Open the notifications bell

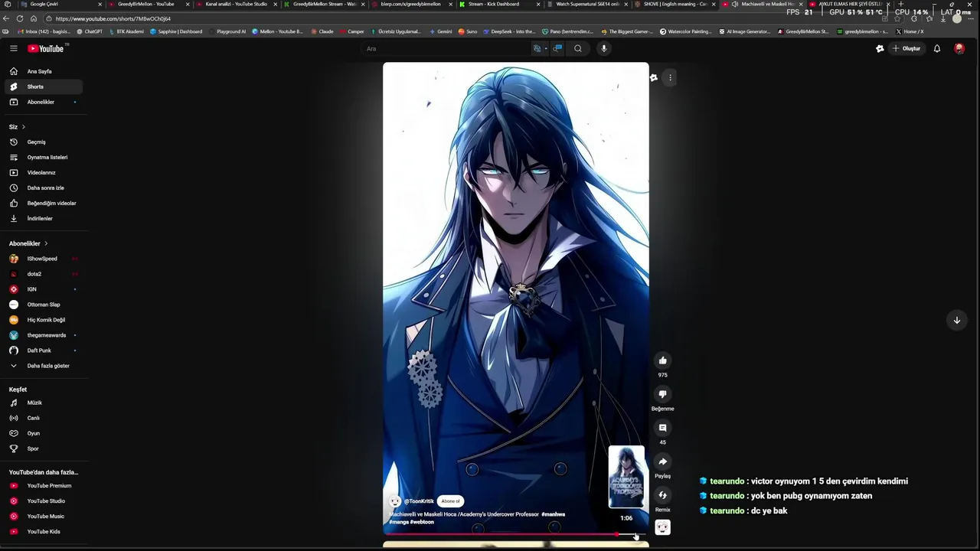click(x=936, y=48)
